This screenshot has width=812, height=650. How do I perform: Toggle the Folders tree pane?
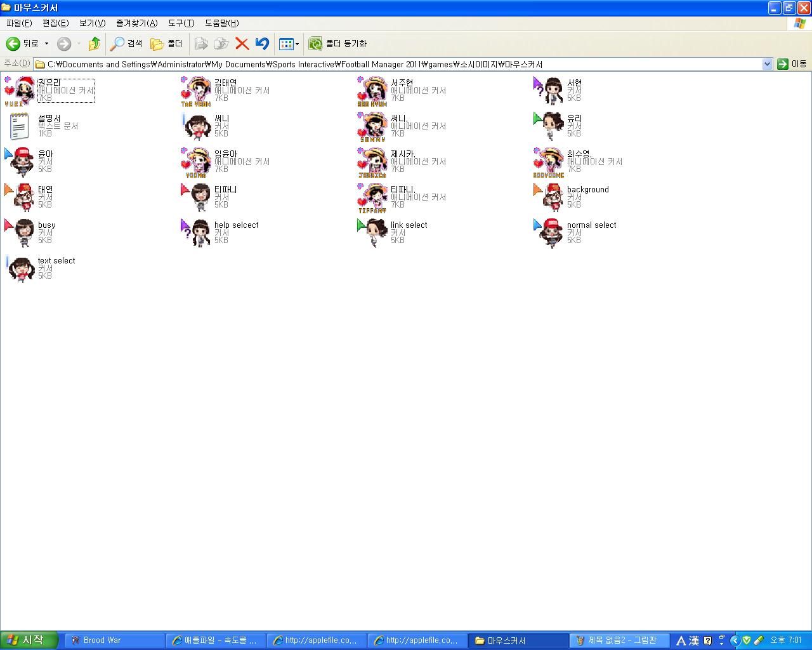pos(166,44)
